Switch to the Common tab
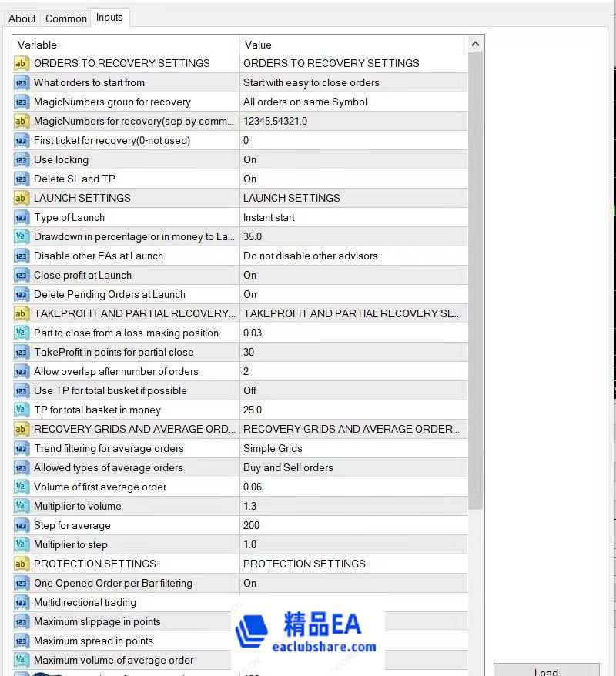The image size is (616, 676). (x=66, y=18)
